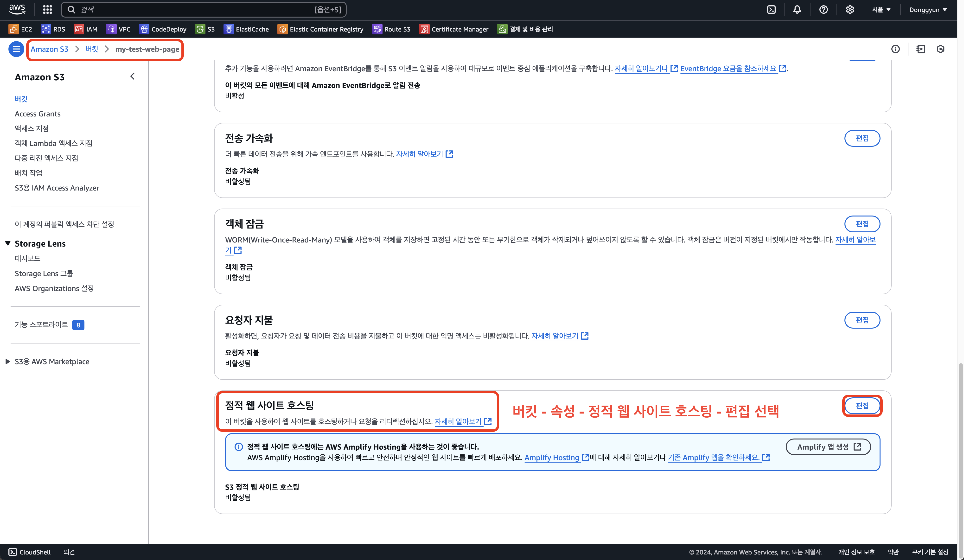Open AWS Organizations 설정
Viewport: 964px width, 560px height.
tap(54, 288)
